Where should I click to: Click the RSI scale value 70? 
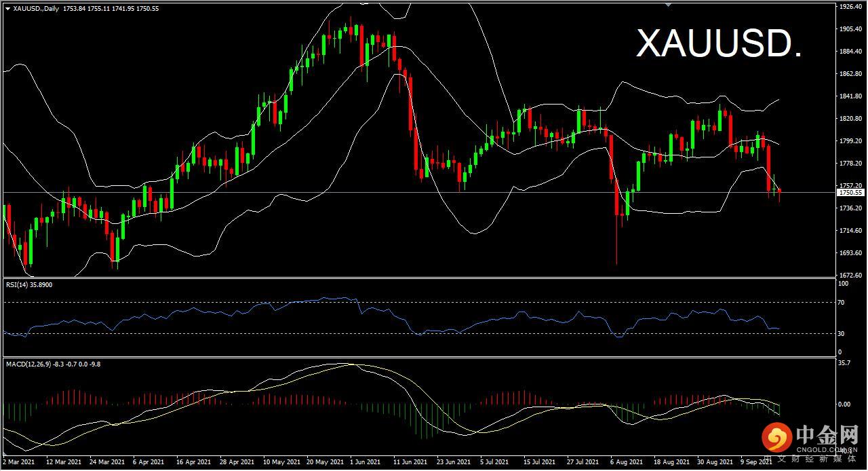pyautogui.click(x=842, y=302)
